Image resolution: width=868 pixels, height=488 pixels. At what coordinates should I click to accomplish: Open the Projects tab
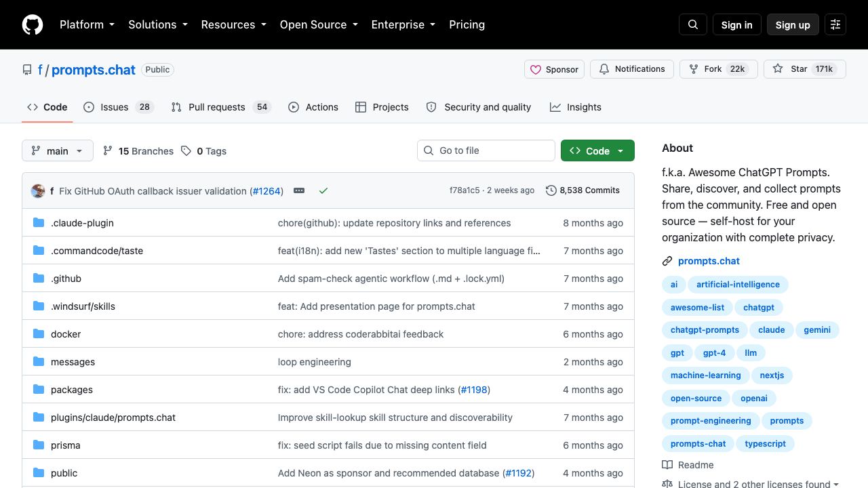[x=382, y=107]
